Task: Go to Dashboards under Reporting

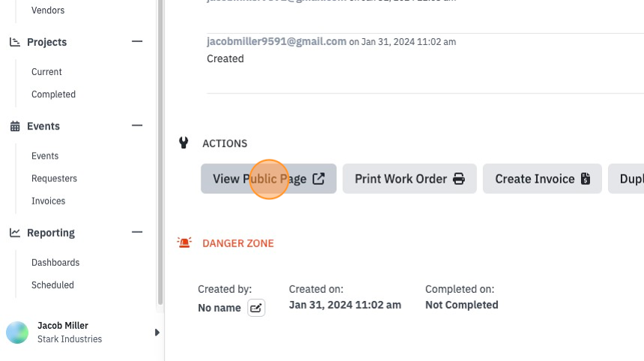Action: [x=55, y=262]
